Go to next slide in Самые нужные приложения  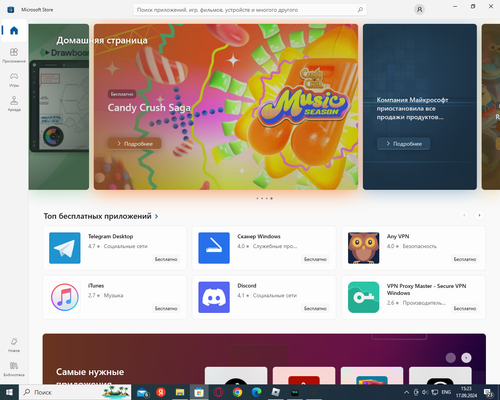(x=466, y=358)
